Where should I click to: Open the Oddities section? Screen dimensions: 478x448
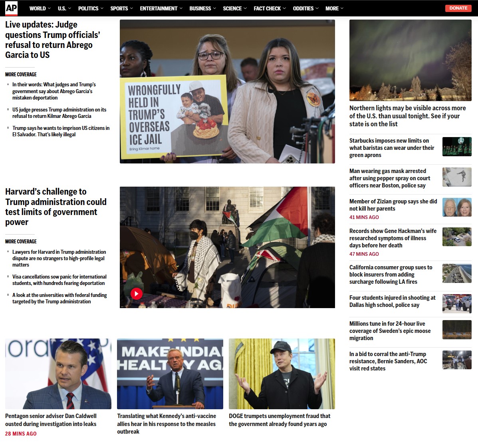tap(303, 8)
